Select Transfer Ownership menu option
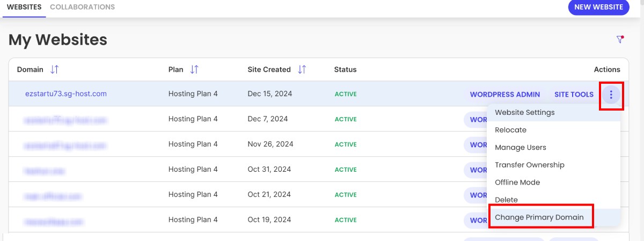Viewport: 644px width, 241px height. tap(529, 165)
